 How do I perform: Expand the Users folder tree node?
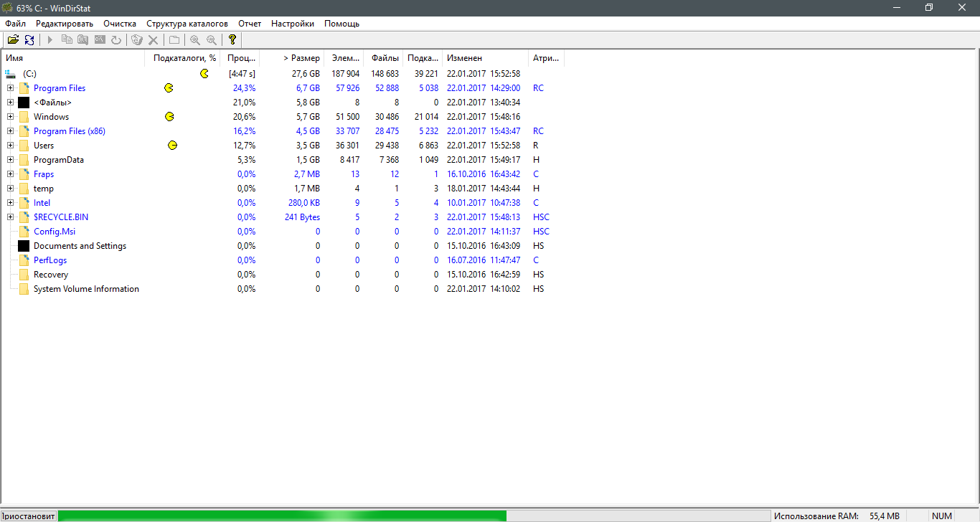point(11,146)
